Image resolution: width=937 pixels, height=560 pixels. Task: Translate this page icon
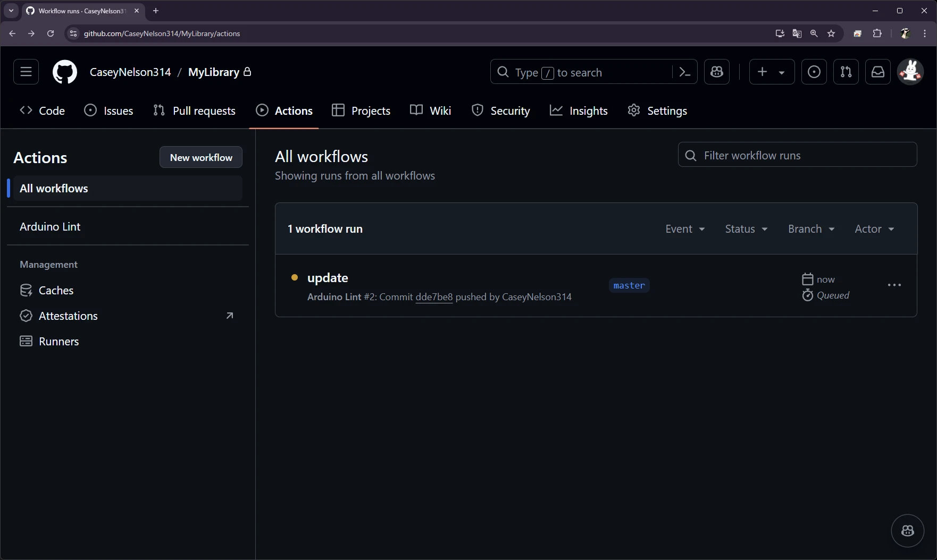(x=797, y=33)
